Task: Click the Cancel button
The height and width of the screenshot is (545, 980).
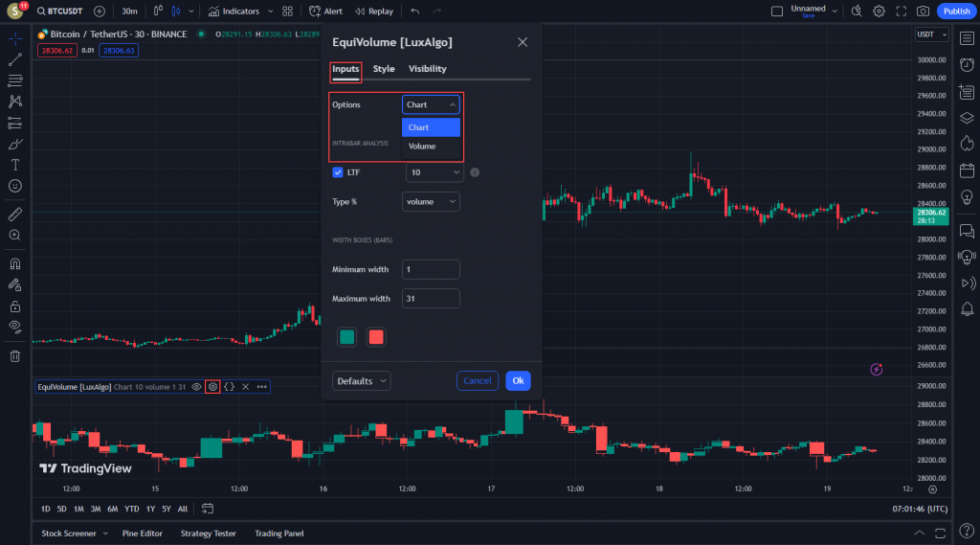Action: coord(478,380)
